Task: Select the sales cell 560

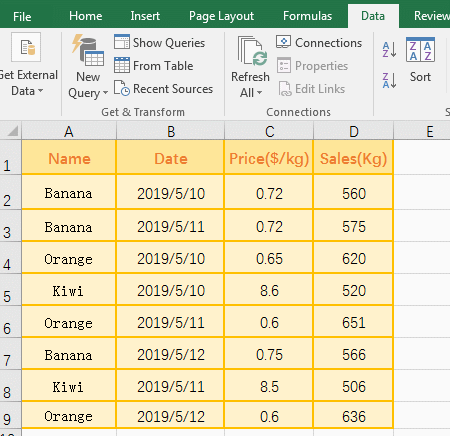Action: [353, 192]
